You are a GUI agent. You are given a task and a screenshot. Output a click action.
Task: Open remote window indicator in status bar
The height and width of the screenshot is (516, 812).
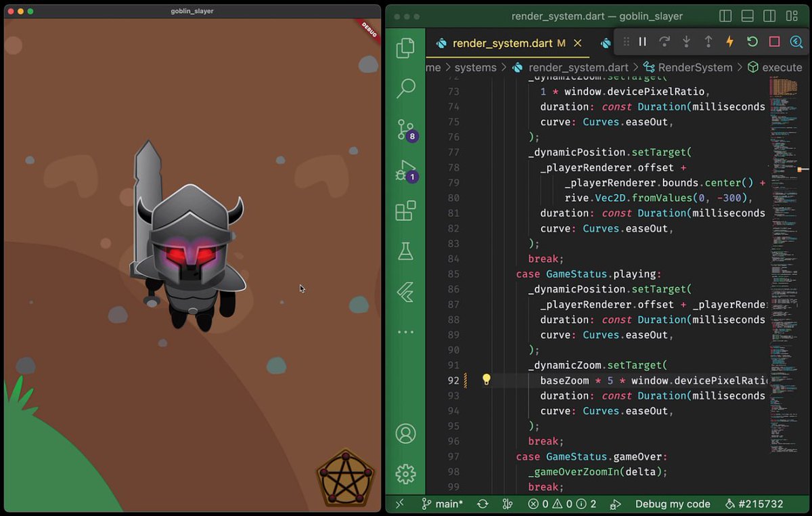click(x=399, y=504)
